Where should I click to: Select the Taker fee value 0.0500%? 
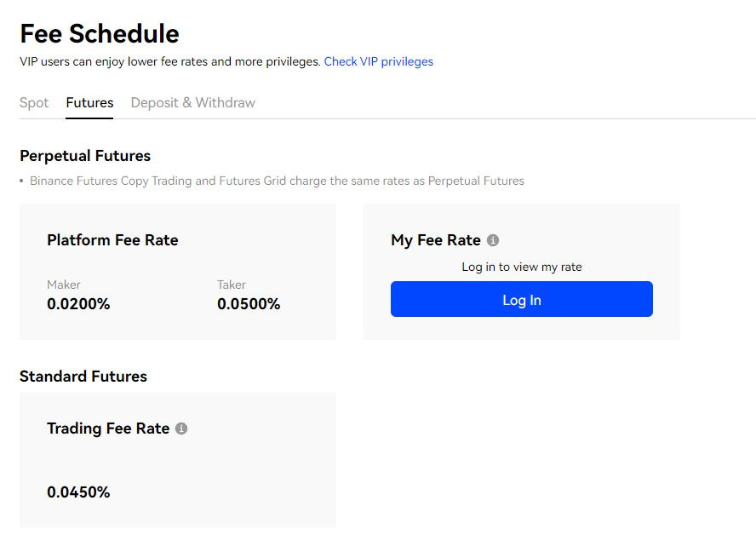point(249,304)
